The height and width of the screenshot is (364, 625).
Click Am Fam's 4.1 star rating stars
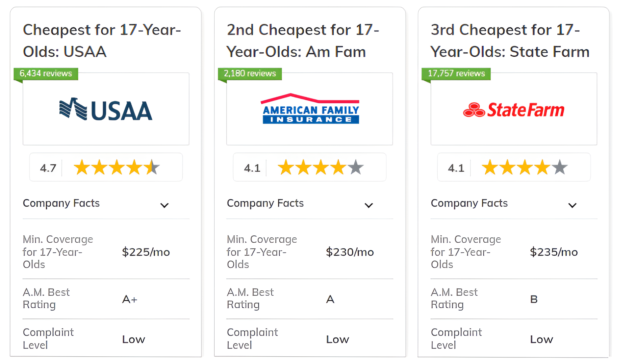point(320,167)
